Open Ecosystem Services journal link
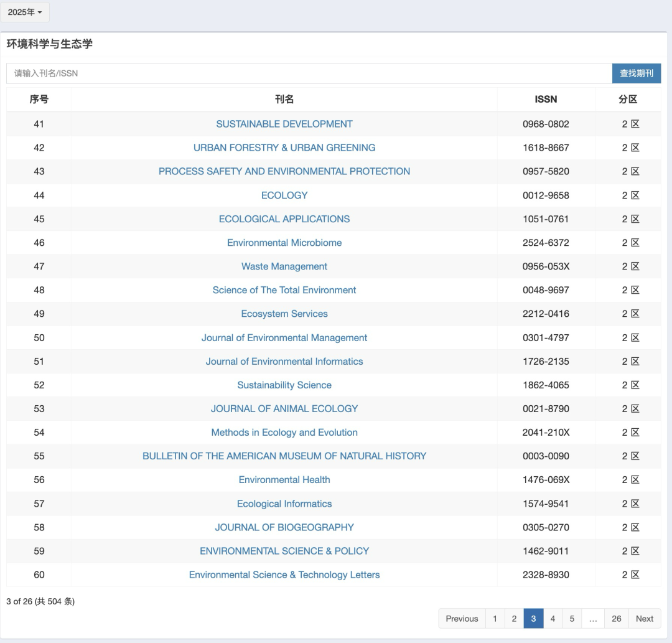The height and width of the screenshot is (643, 672). pyautogui.click(x=284, y=313)
